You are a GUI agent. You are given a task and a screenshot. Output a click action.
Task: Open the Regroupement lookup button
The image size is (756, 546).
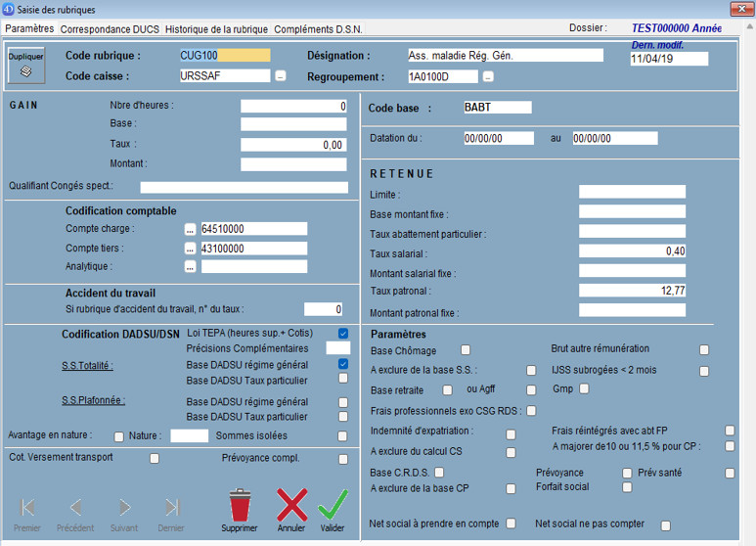488,76
